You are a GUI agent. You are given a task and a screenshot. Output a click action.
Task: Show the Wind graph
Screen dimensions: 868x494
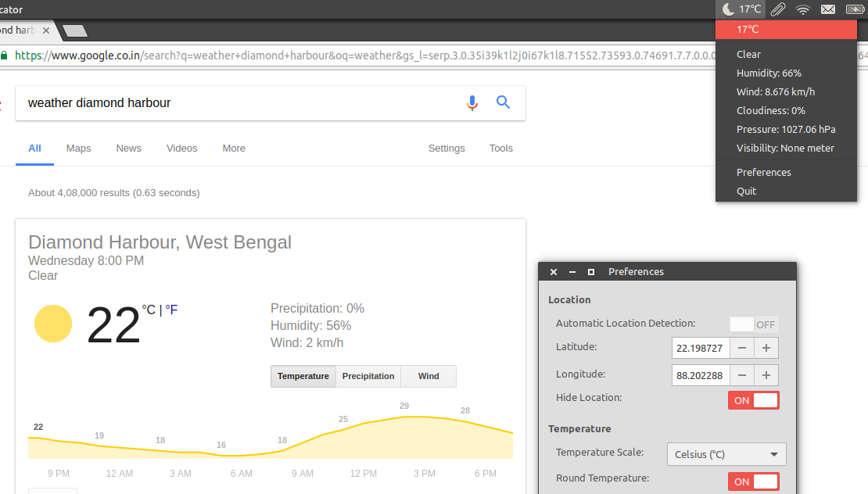[x=429, y=376]
